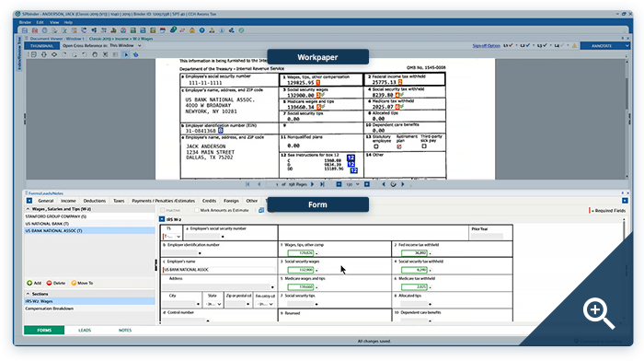Check the Inactive checkbox
Viewport: 644px width, 361px height.
(x=163, y=210)
